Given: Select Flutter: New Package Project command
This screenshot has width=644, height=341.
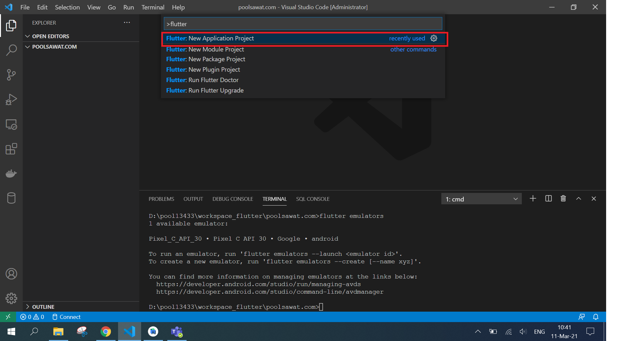Looking at the screenshot, I should [x=303, y=59].
